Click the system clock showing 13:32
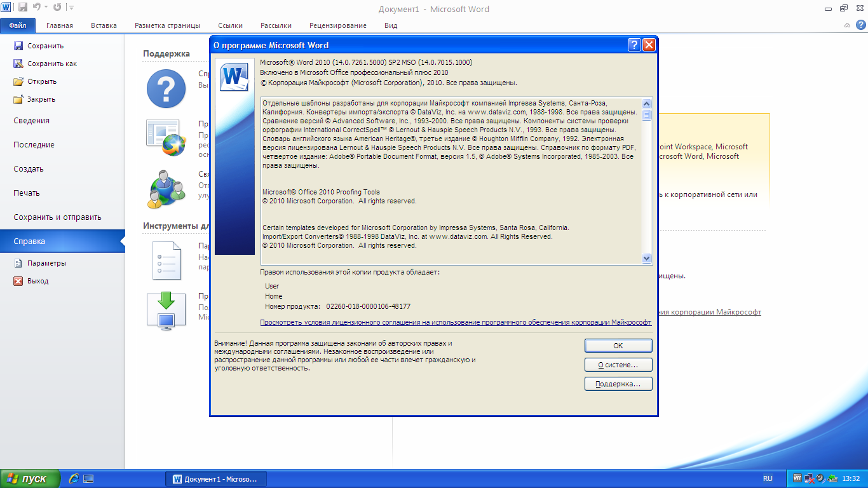Viewport: 868px width, 488px height. (x=851, y=478)
